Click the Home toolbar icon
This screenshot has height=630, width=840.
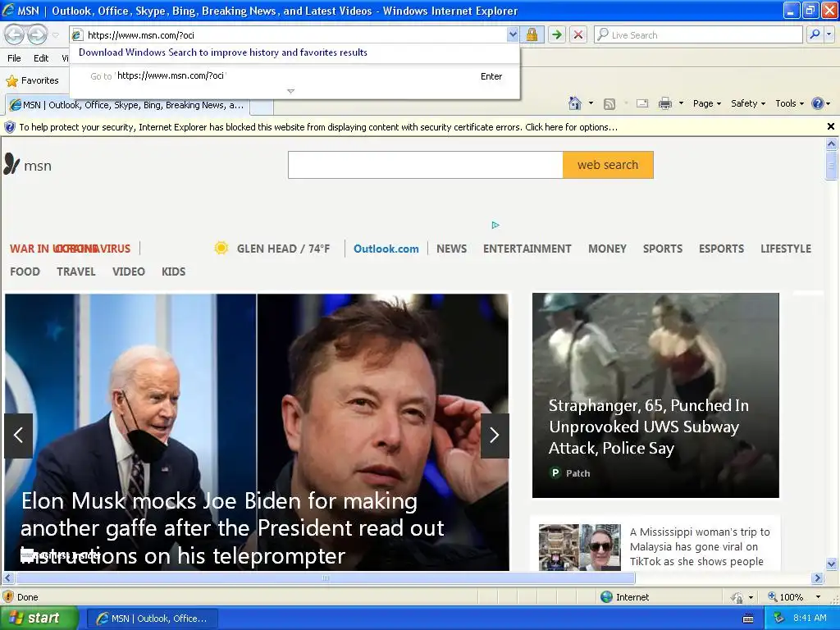point(575,103)
